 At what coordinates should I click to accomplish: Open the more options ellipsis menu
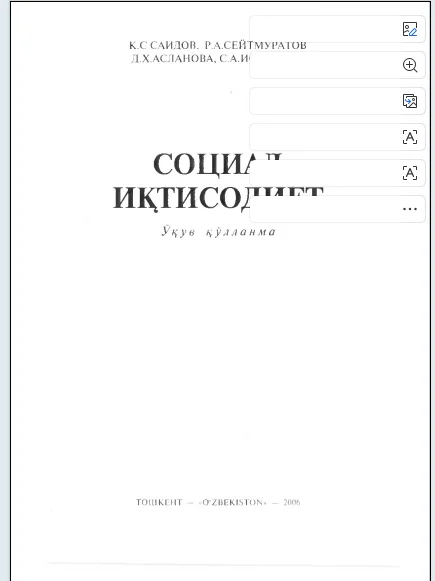[409, 209]
